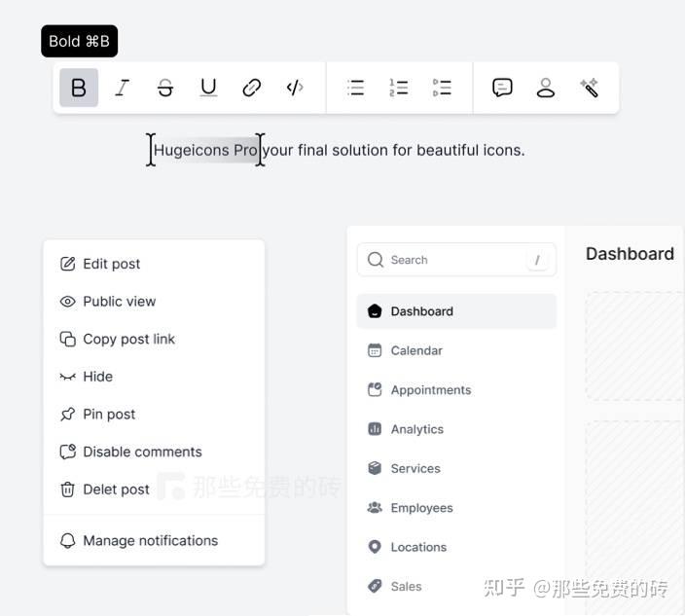The image size is (685, 616).
Task: Click the comment icon beside Disable comments
Action: coord(68,452)
